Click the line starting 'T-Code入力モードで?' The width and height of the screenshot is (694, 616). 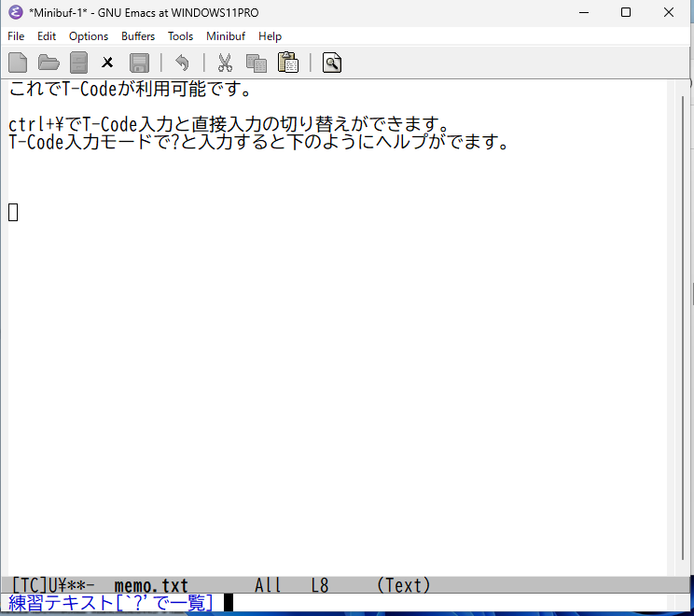coord(259,142)
